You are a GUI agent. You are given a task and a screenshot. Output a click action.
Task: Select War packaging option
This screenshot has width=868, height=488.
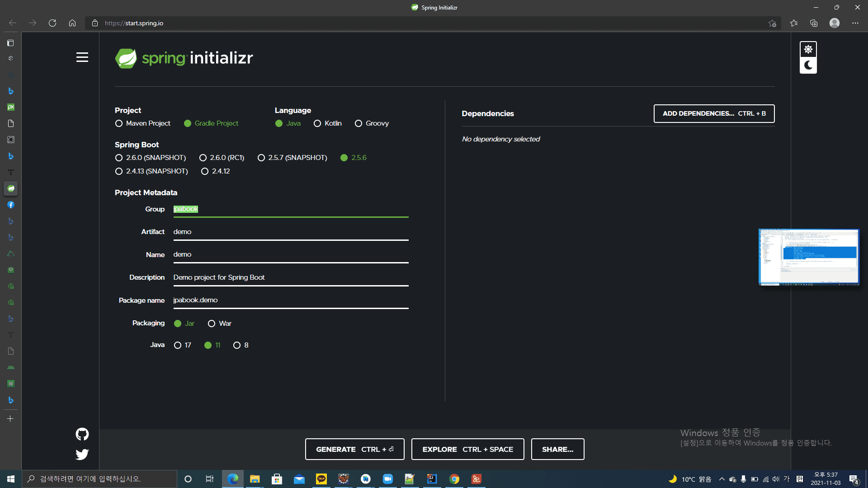click(212, 324)
